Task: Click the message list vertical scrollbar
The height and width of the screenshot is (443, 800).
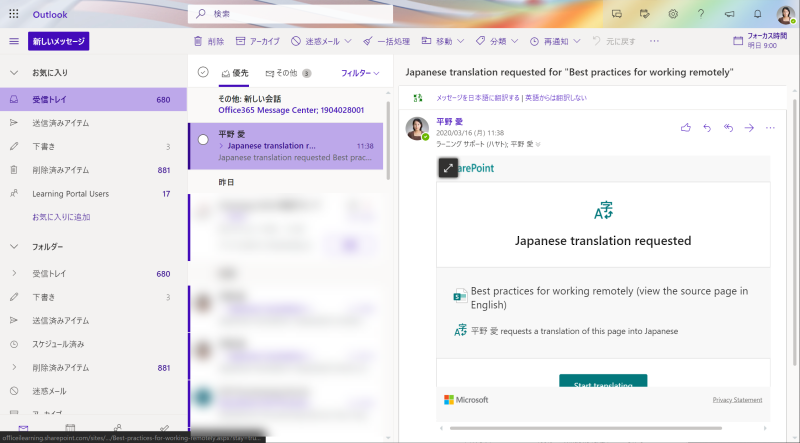Action: 388,140
